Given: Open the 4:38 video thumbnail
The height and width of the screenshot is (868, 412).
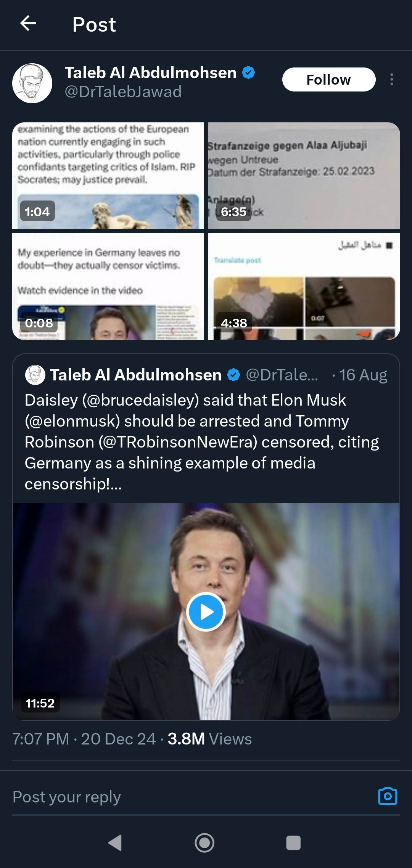Looking at the screenshot, I should pos(304,287).
